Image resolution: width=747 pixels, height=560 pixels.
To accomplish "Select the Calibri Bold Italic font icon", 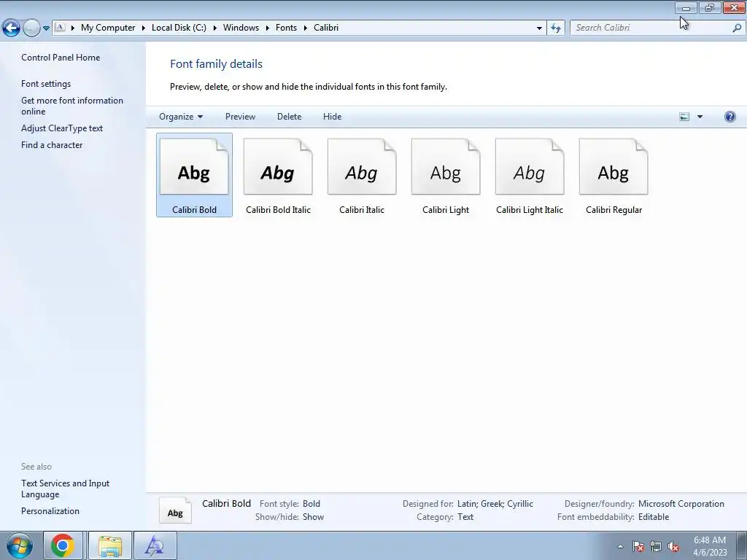I will 278,175.
